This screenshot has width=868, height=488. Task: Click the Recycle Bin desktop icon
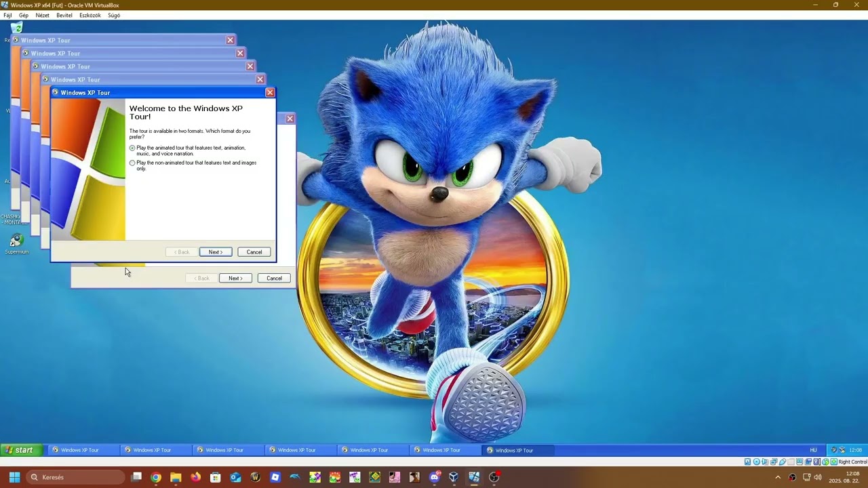[16, 28]
